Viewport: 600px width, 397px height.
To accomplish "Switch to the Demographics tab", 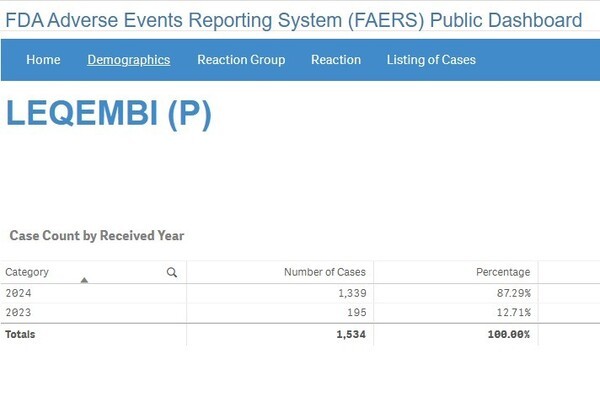I will point(129,60).
